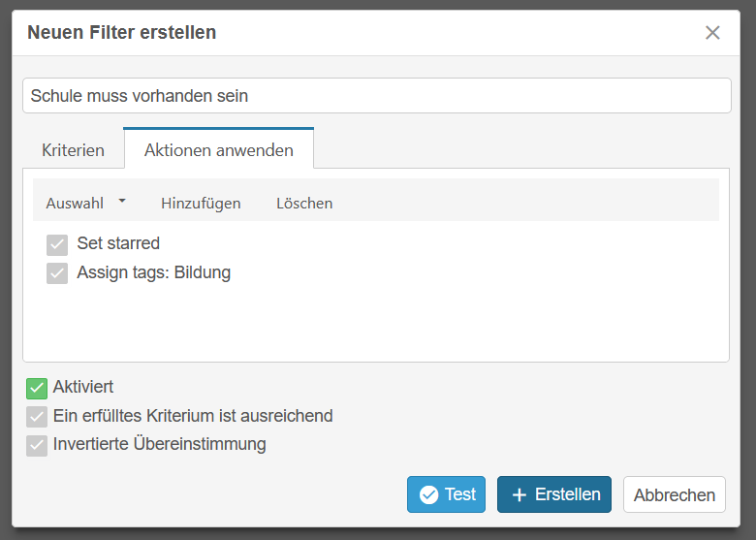756x540 pixels.
Task: Select the Assign tags: Bildung action text
Action: click(x=154, y=272)
